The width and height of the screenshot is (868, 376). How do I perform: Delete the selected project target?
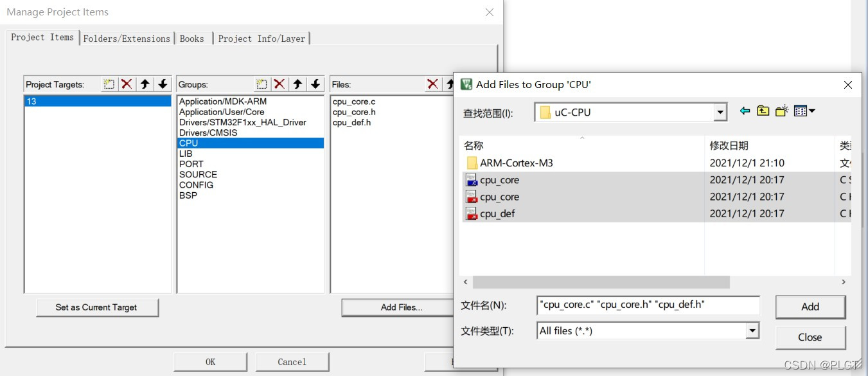point(126,84)
